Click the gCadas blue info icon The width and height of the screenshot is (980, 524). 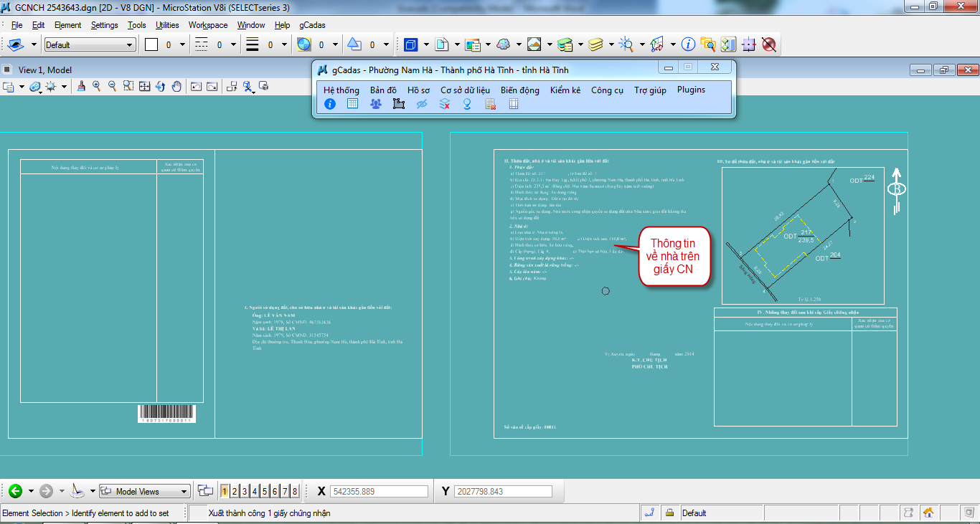pos(330,104)
